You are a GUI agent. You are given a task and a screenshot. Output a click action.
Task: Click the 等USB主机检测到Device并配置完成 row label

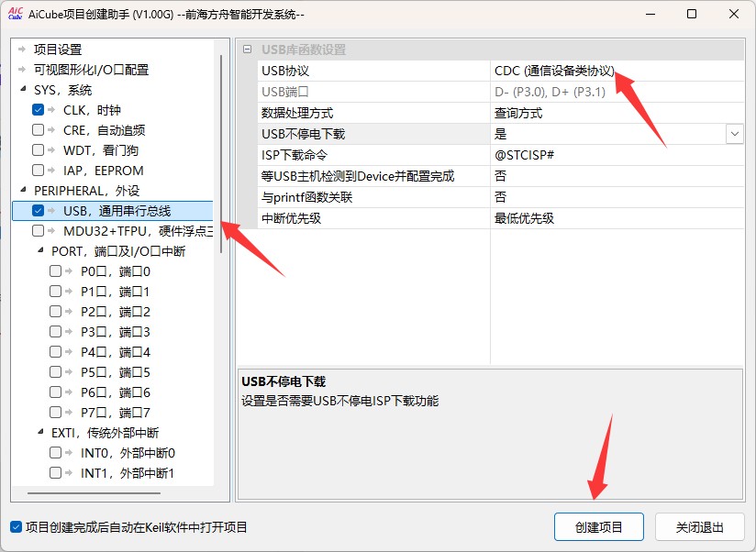358,176
